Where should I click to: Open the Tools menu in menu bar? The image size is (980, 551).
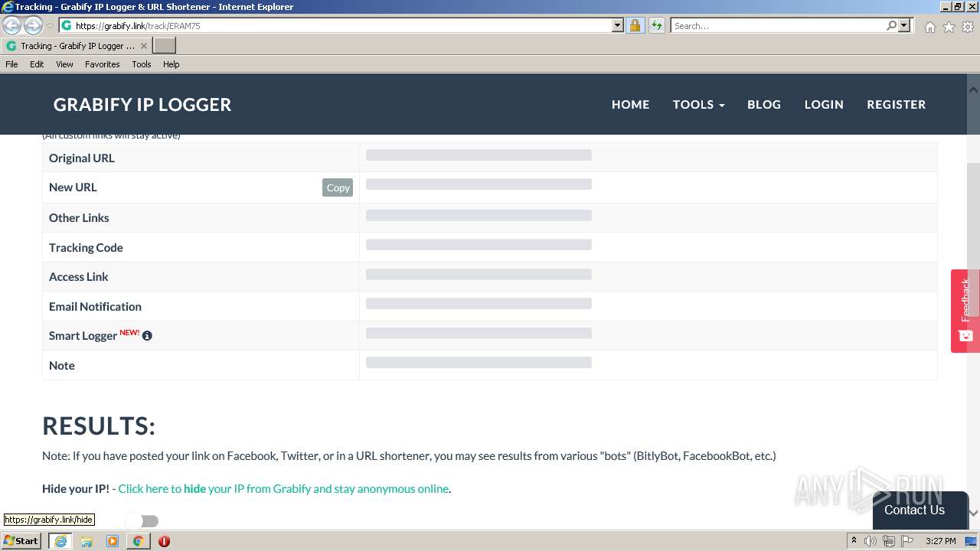(x=141, y=64)
